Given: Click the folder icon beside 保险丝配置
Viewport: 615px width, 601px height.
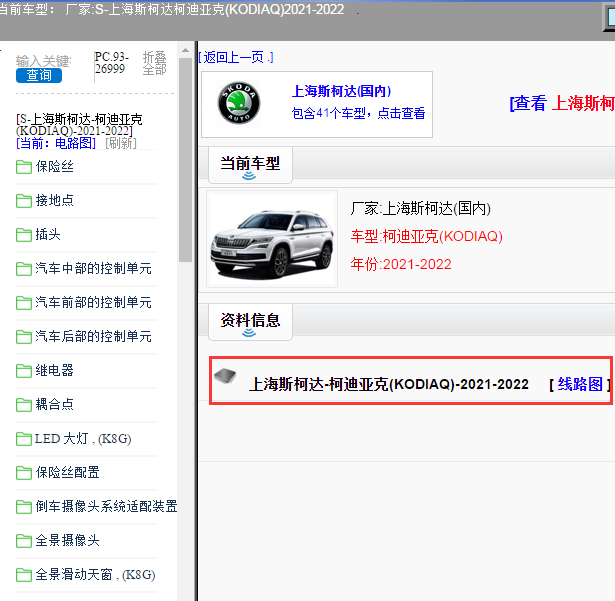Looking at the screenshot, I should pyautogui.click(x=24, y=473).
